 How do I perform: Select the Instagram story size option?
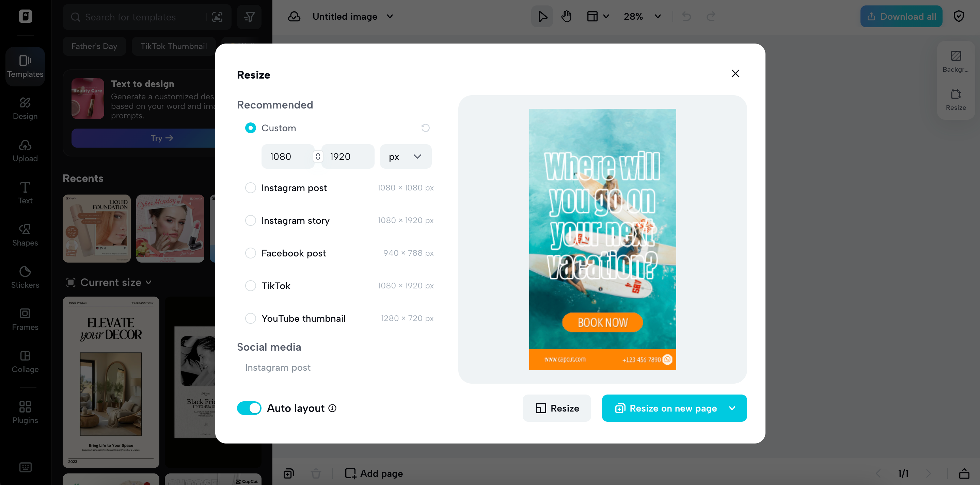pyautogui.click(x=250, y=220)
